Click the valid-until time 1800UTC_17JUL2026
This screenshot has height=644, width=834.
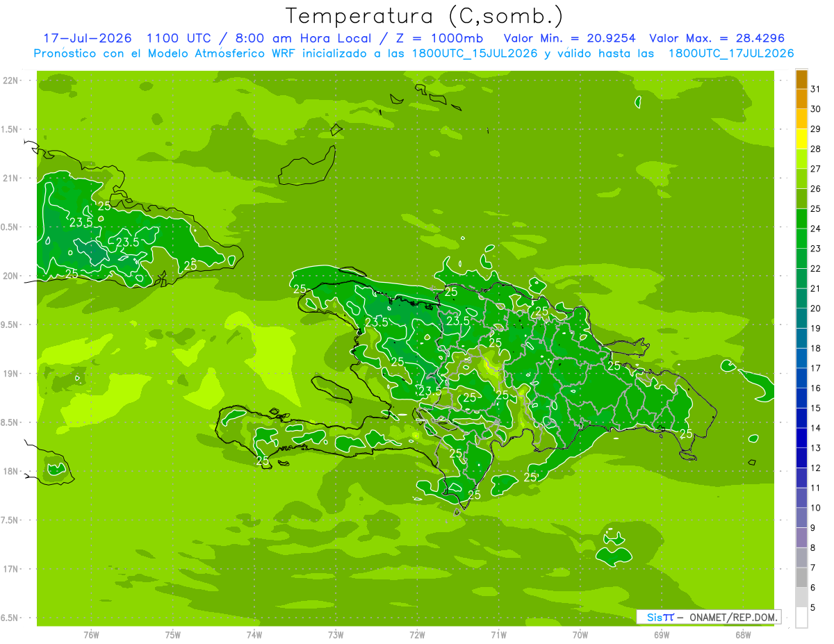(731, 53)
